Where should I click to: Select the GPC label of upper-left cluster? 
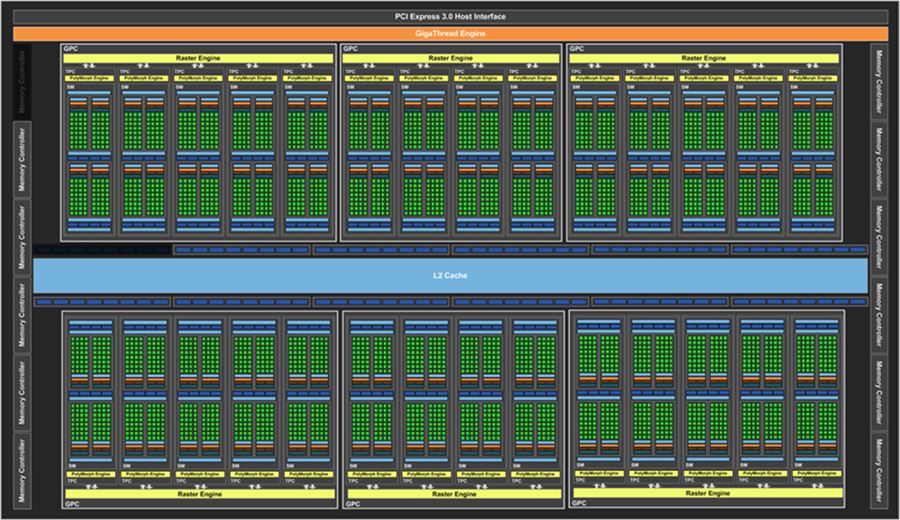point(71,49)
